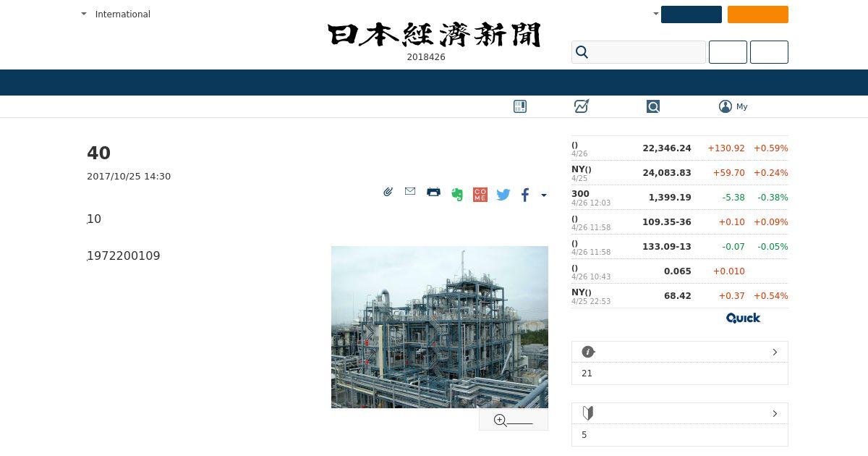This screenshot has width=868, height=456.
Task: Expand more share options arrow after Facebook
Action: coord(544,195)
